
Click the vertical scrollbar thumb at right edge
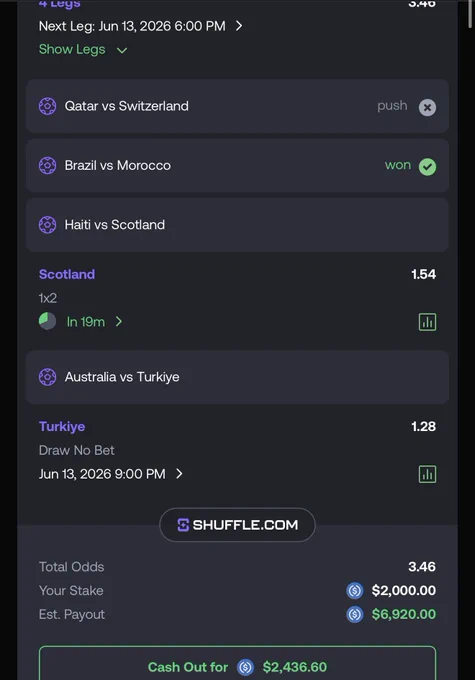(470, 14)
